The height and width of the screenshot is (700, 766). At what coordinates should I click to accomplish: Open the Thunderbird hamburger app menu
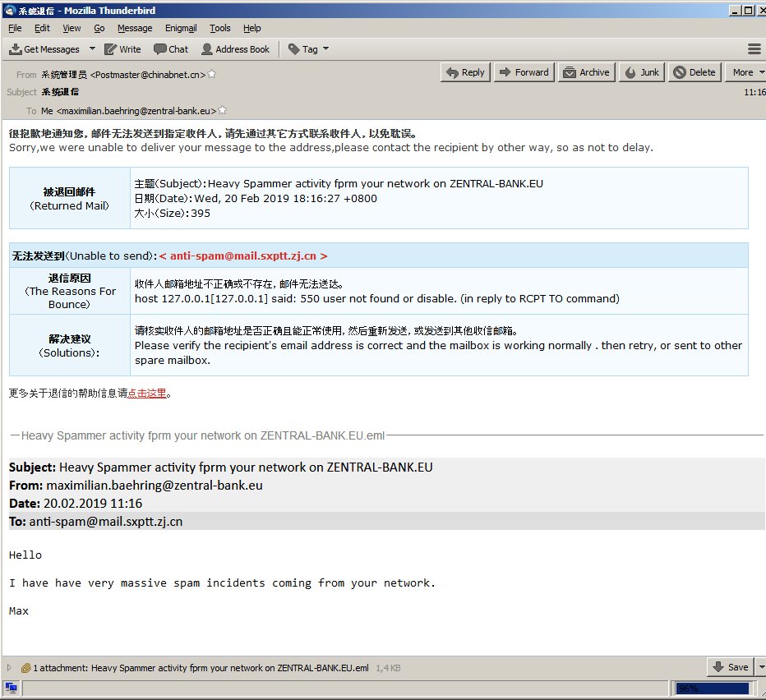pyautogui.click(x=754, y=49)
